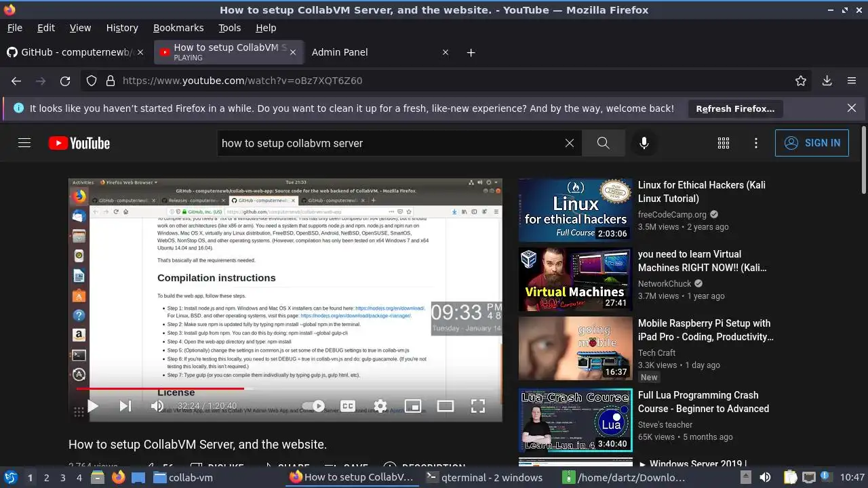The height and width of the screenshot is (488, 868).
Task: Open the clipboard tray icon
Action: pos(790,477)
